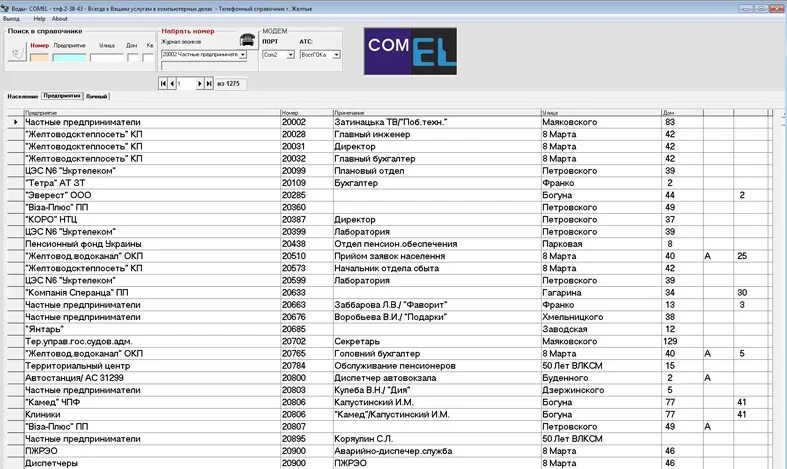Select the Тер.управ.гос.судов.адм. cell
Image resolution: width=787 pixels, height=469 pixels.
(152, 341)
